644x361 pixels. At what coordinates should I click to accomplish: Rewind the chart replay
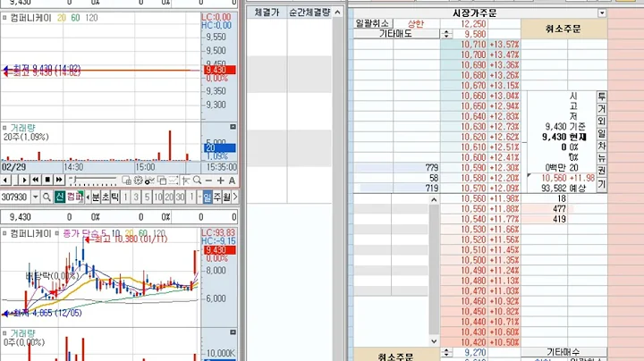(36, 180)
